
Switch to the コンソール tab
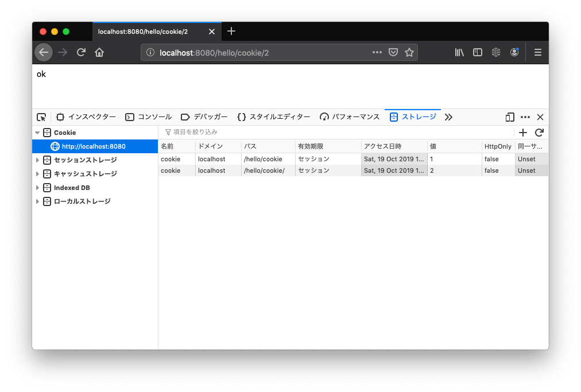149,117
